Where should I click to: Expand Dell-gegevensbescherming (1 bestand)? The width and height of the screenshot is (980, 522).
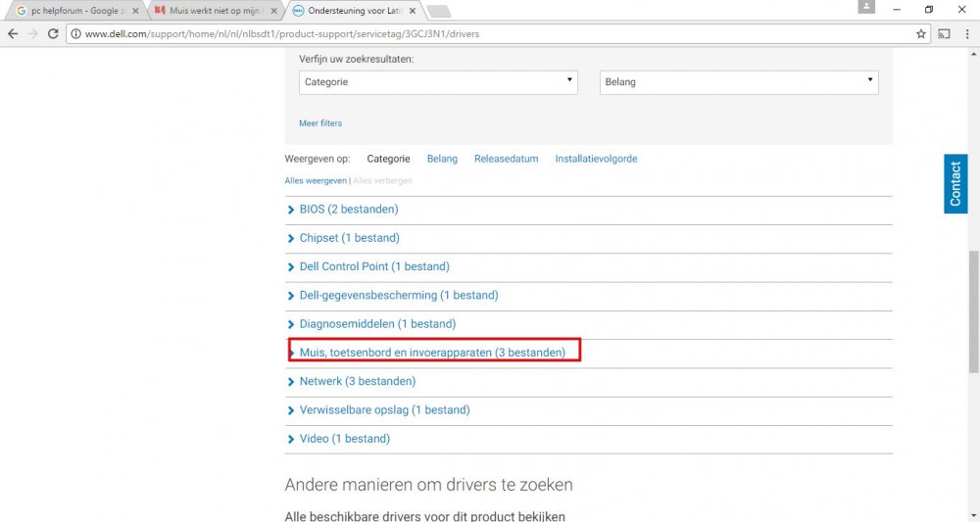(x=399, y=296)
